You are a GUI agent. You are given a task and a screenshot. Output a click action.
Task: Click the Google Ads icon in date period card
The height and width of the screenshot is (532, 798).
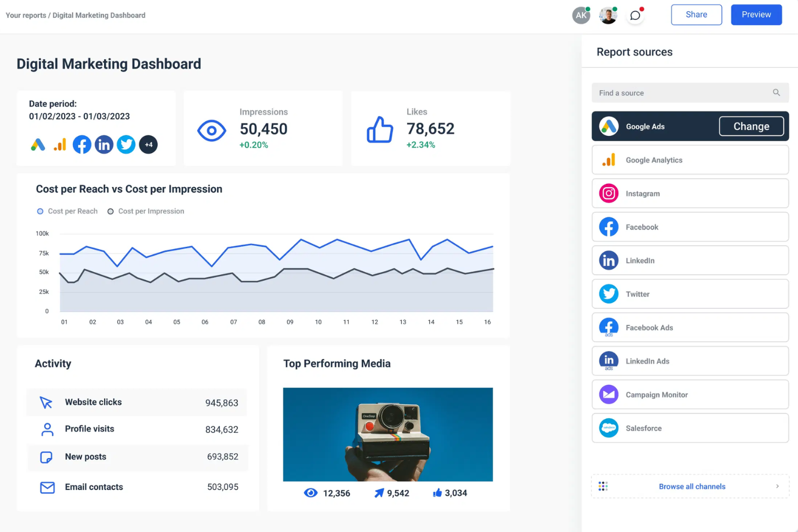pyautogui.click(x=37, y=144)
